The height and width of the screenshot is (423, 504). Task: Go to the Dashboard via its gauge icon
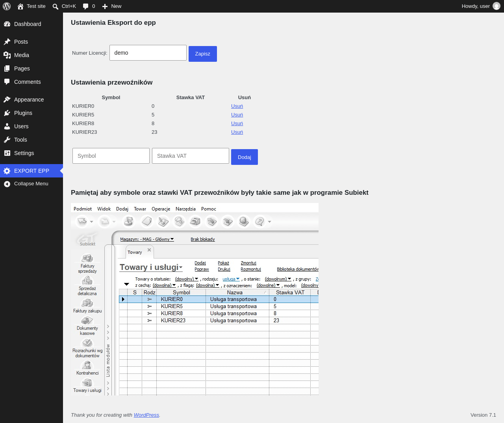point(7,24)
